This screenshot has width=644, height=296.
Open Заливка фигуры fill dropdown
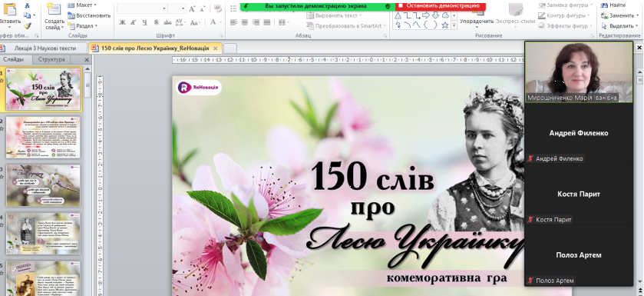click(566, 5)
